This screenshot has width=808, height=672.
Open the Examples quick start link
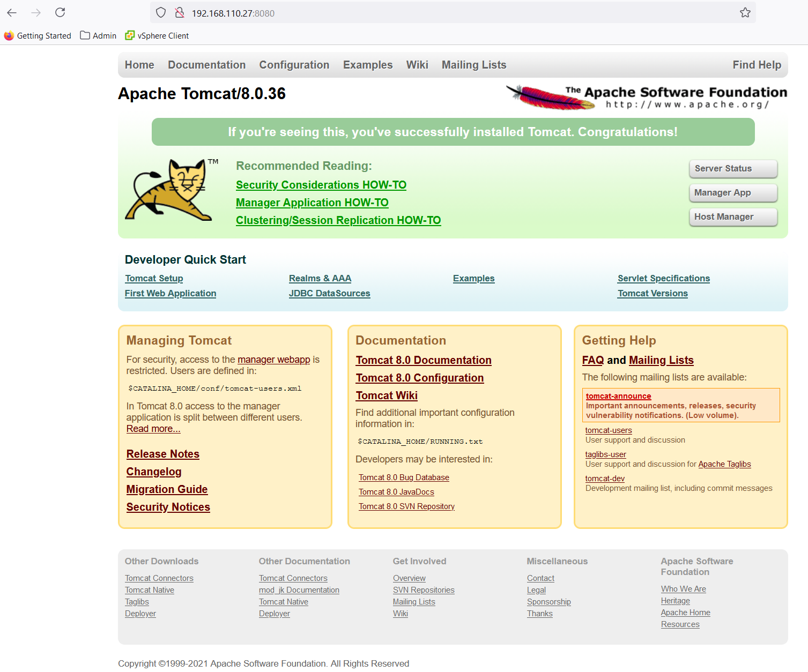point(473,278)
